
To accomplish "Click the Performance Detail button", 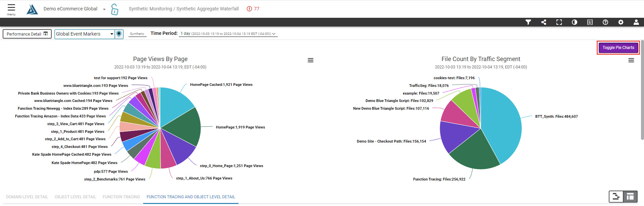I will [x=27, y=34].
